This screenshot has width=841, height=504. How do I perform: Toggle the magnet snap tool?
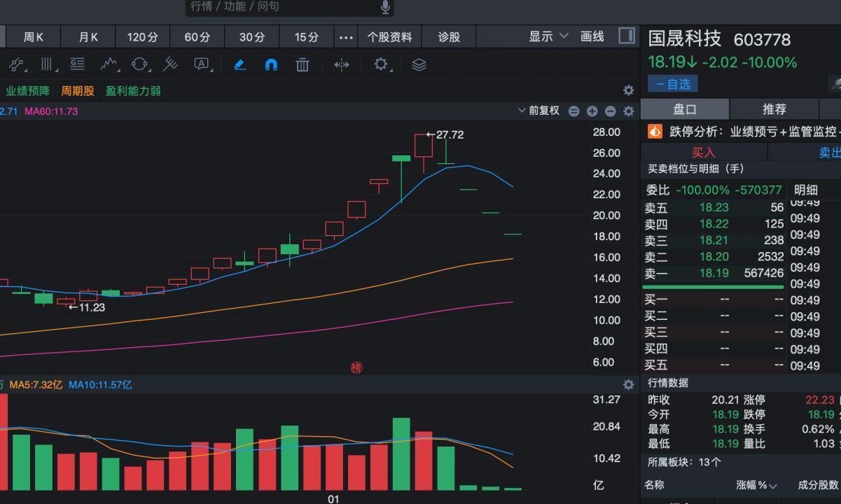click(271, 64)
